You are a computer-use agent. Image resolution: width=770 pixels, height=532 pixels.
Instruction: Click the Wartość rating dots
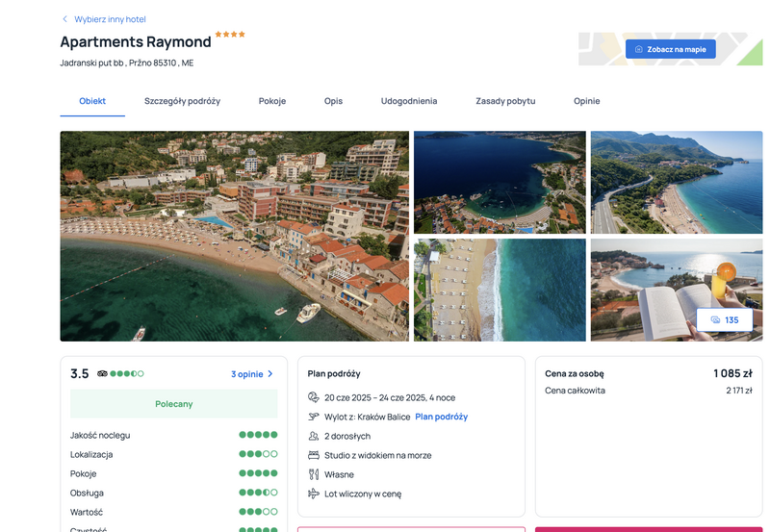coord(258,512)
